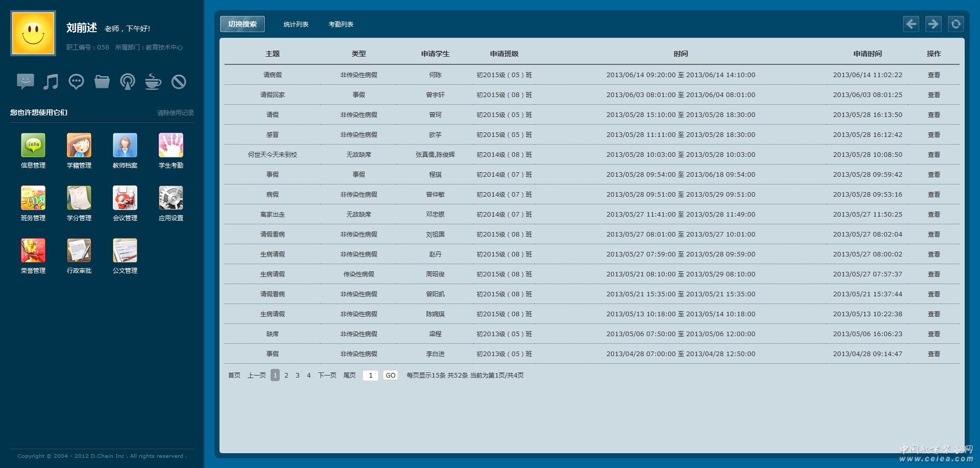Go to page 3 in pagination
This screenshot has height=468, width=980.
click(298, 376)
